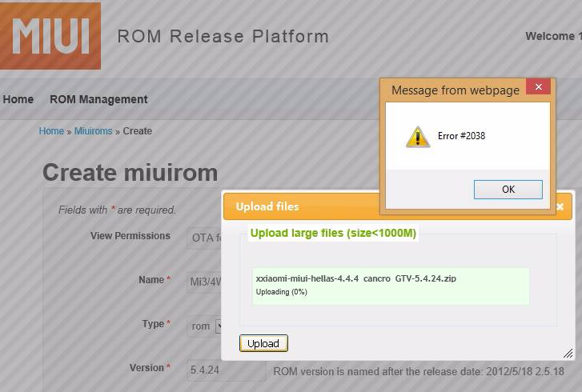The height and width of the screenshot is (392, 582).
Task: Close the Upload files panel
Action: tap(560, 206)
